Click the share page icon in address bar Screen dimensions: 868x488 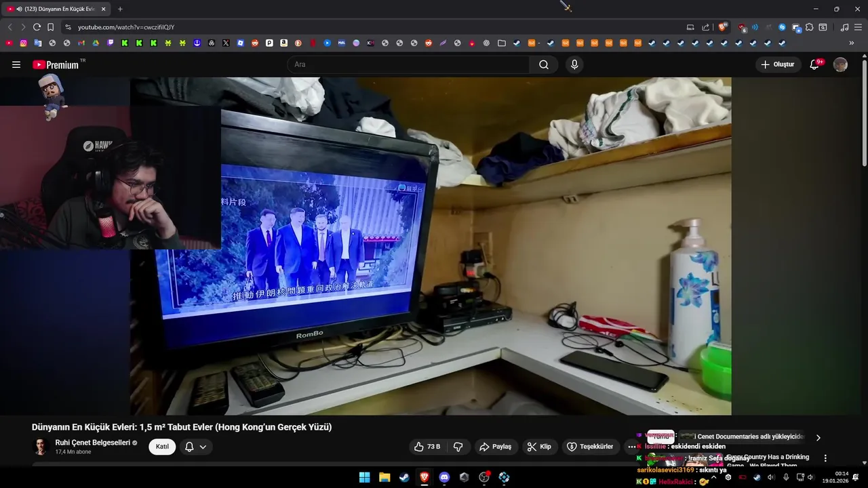click(x=705, y=27)
